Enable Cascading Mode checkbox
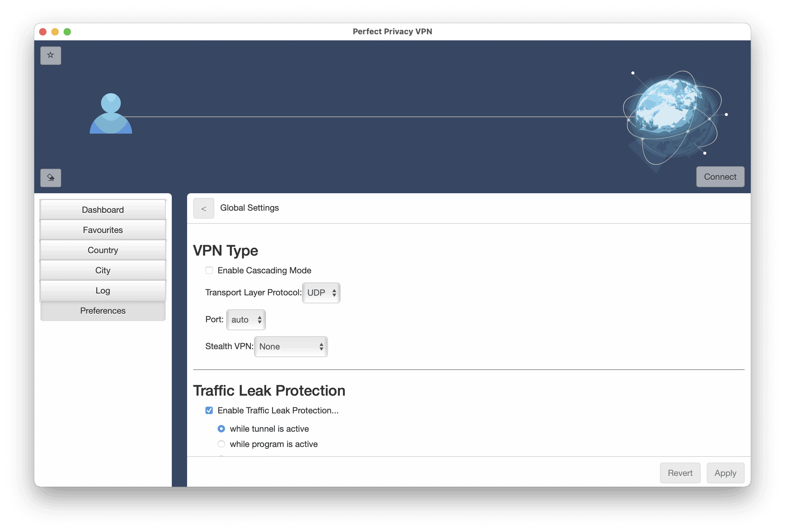 [209, 271]
